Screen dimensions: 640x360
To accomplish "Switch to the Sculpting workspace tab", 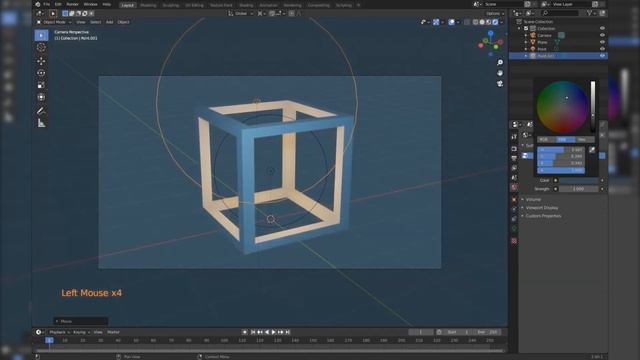I will coord(171,5).
